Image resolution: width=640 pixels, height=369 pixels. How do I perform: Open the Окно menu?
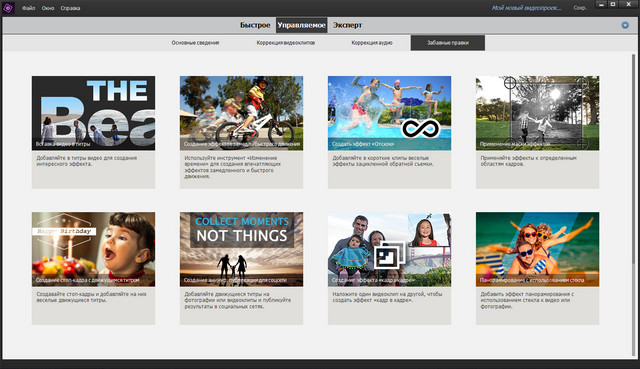tap(48, 8)
